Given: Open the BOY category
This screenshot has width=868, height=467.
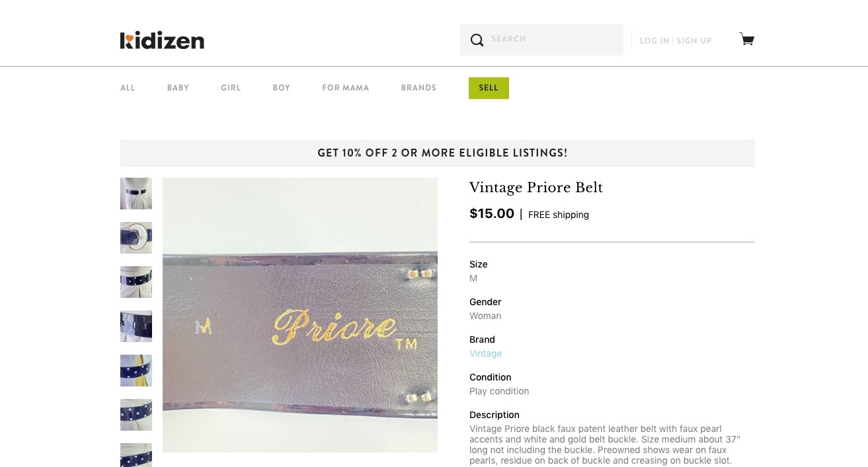Looking at the screenshot, I should (282, 88).
